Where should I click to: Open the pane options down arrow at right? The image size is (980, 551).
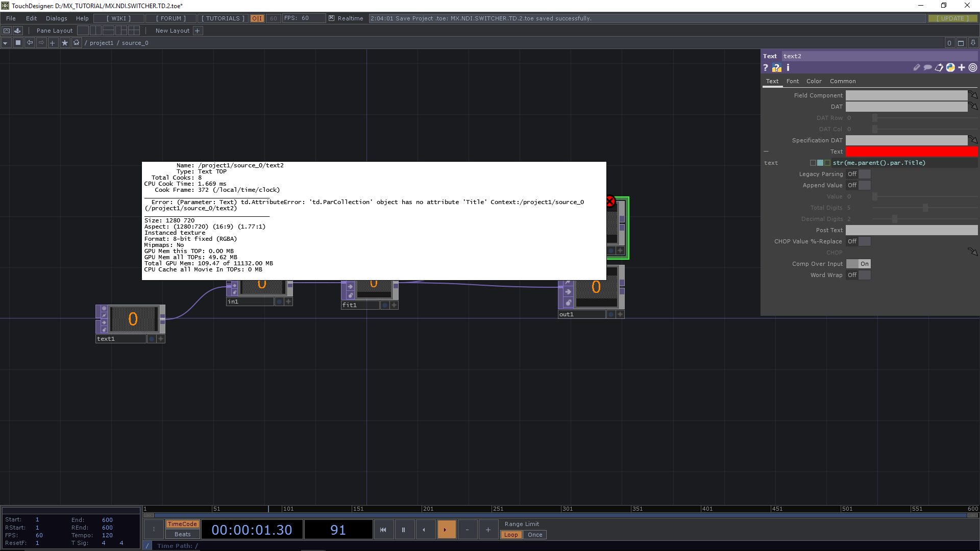pyautogui.click(x=973, y=43)
